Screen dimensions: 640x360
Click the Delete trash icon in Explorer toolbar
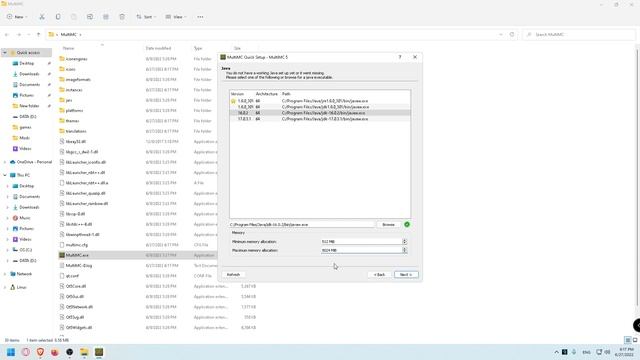[122, 17]
